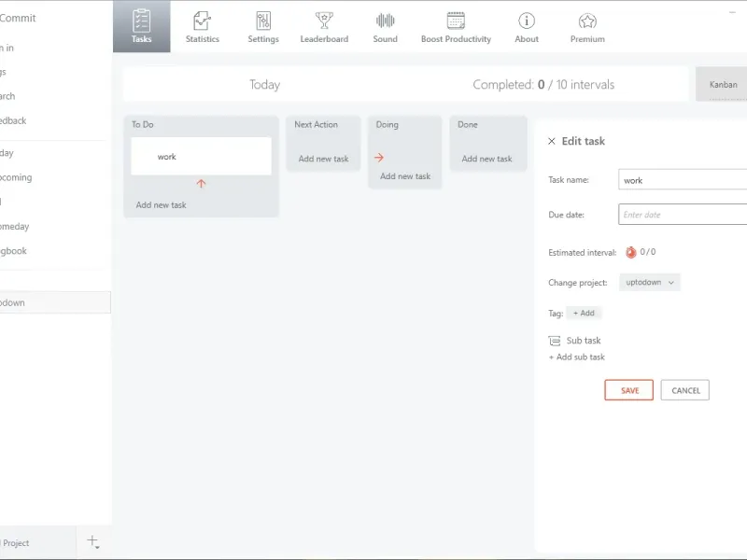Close the Edit task panel
Screen dimensions: 747x560
click(552, 141)
